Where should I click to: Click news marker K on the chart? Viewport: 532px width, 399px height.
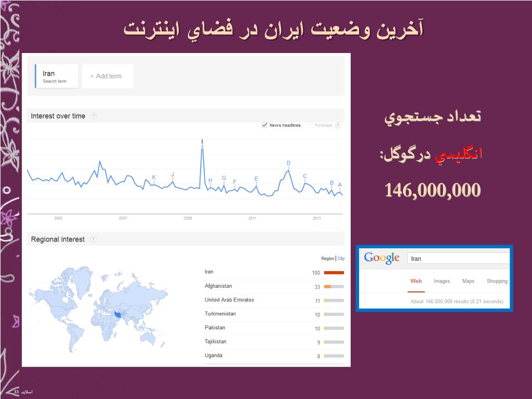(x=154, y=178)
